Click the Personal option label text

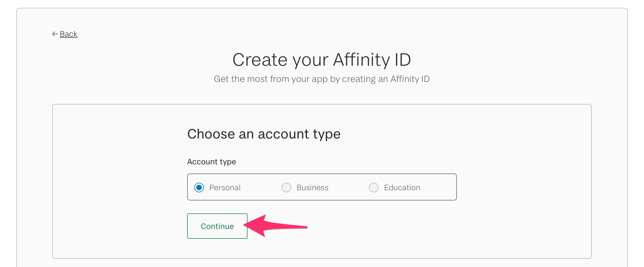point(225,188)
